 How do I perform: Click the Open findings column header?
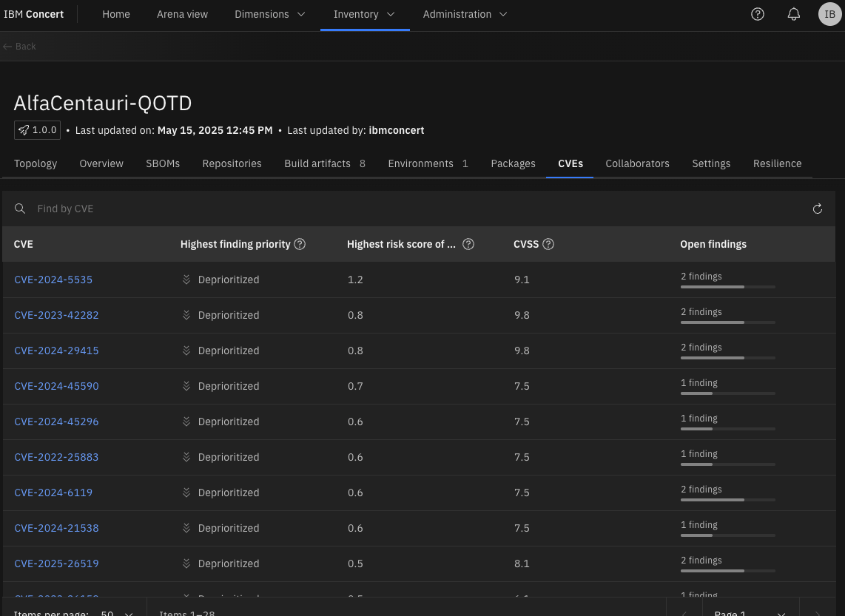[713, 244]
